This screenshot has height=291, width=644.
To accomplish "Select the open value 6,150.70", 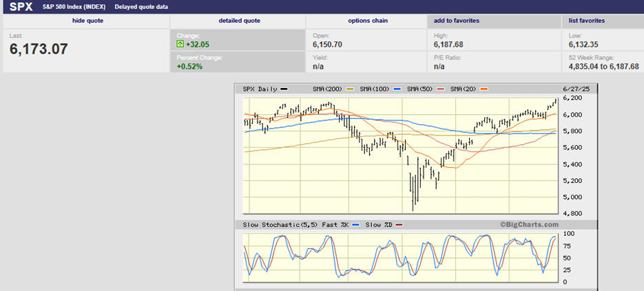I will 327,44.
